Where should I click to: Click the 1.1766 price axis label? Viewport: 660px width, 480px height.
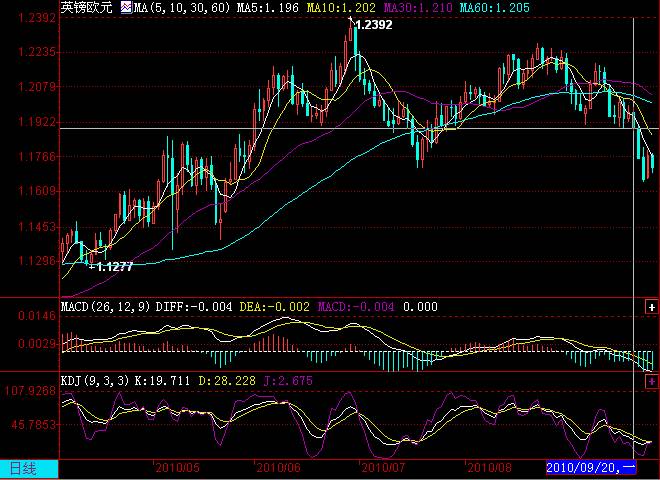pos(37,157)
